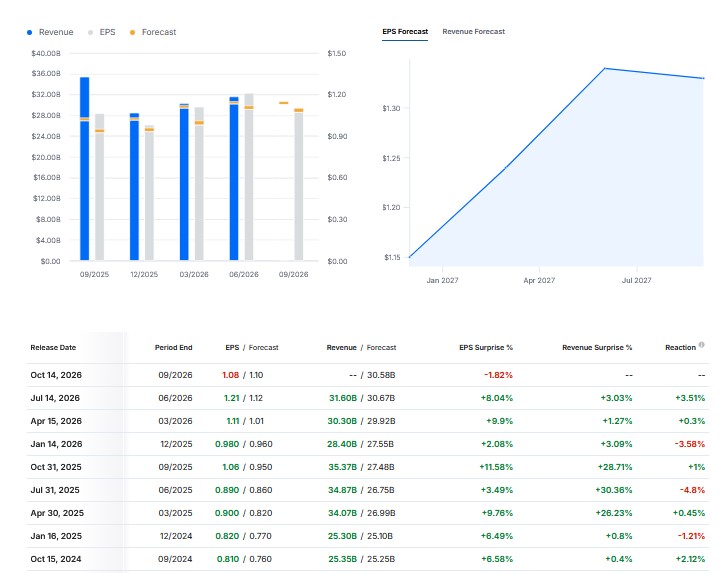The image size is (726, 573).
Task: Click the Apr 15, 2026 release date
Action: coord(56,421)
